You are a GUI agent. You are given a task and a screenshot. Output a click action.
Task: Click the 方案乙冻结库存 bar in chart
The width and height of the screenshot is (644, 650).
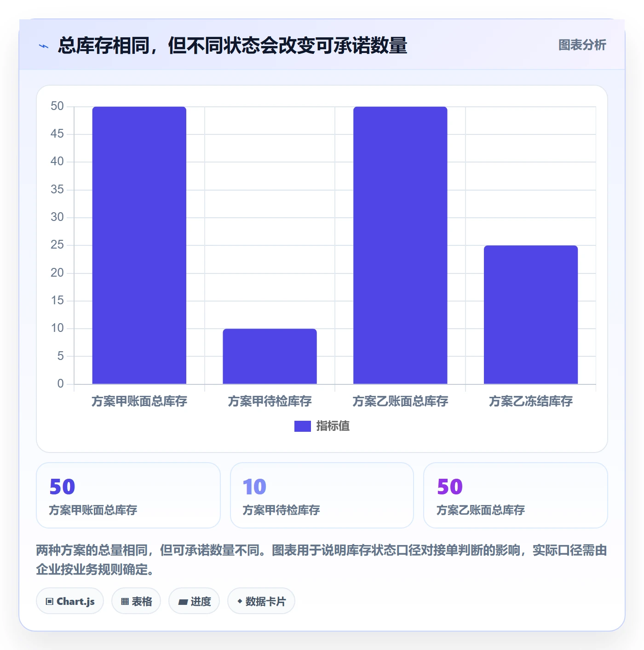click(x=531, y=314)
